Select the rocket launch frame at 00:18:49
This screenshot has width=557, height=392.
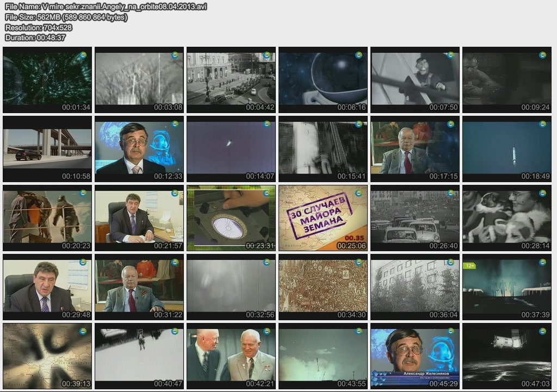[506, 148]
